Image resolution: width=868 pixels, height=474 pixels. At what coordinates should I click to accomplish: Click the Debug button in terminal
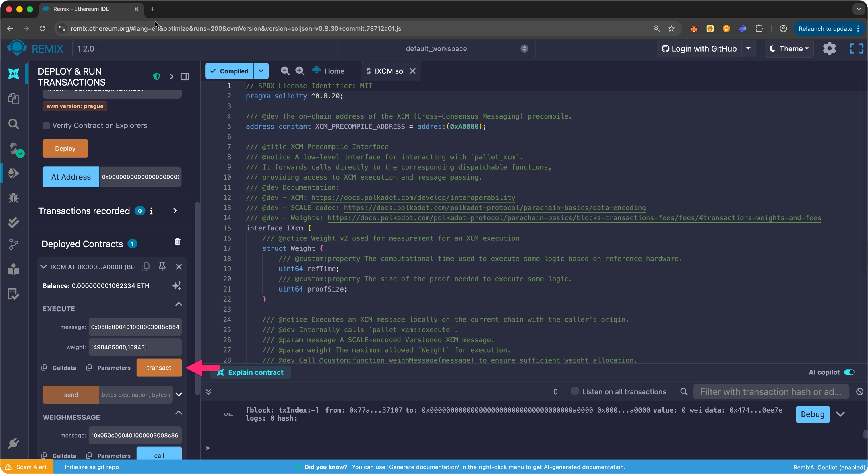click(x=812, y=414)
